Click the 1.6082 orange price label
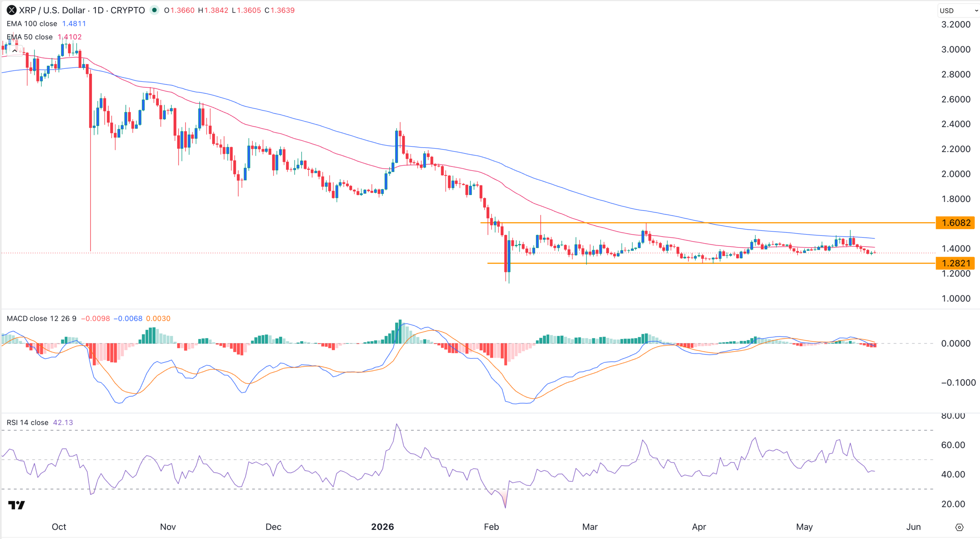Viewport: 980px width, 539px height. coord(955,223)
